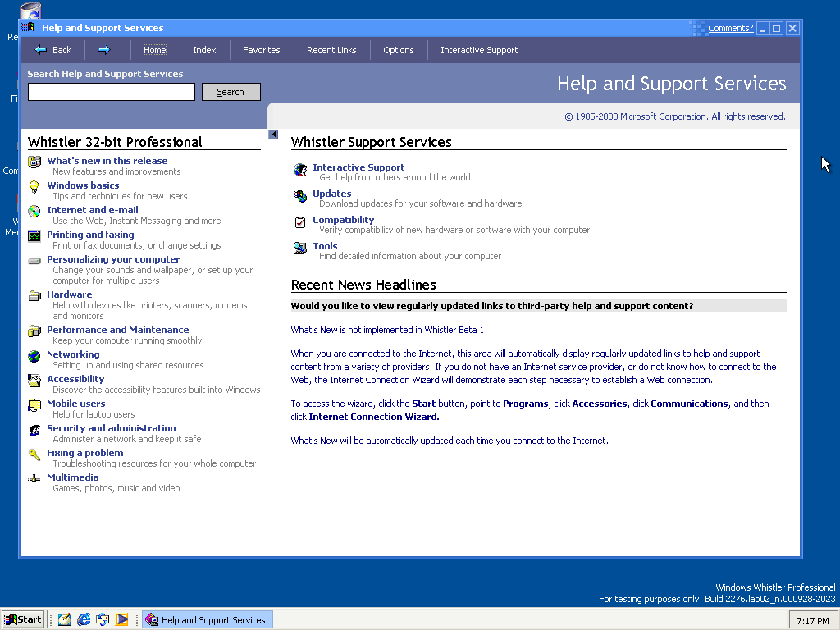Image resolution: width=840 pixels, height=630 pixels.
Task: Open the Networking link
Action: tap(73, 354)
